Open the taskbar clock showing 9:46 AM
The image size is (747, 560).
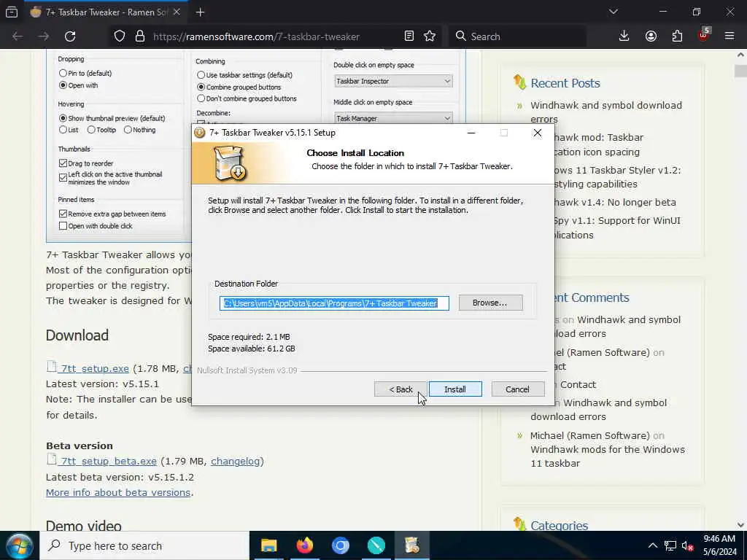coord(720,545)
